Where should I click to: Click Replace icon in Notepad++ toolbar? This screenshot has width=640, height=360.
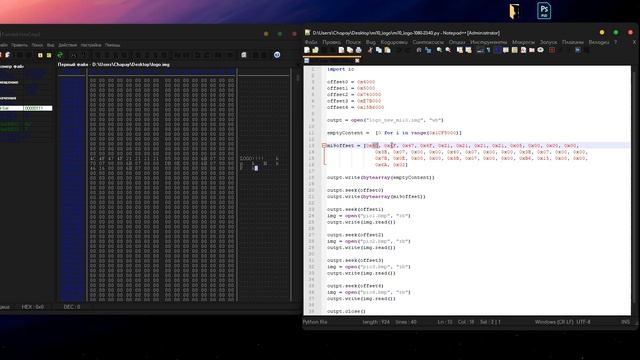(x=428, y=50)
